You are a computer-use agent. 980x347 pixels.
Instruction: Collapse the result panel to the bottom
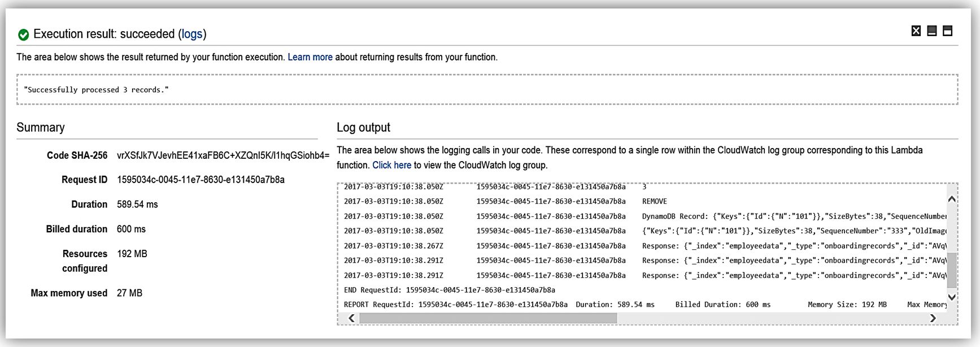pos(931,31)
